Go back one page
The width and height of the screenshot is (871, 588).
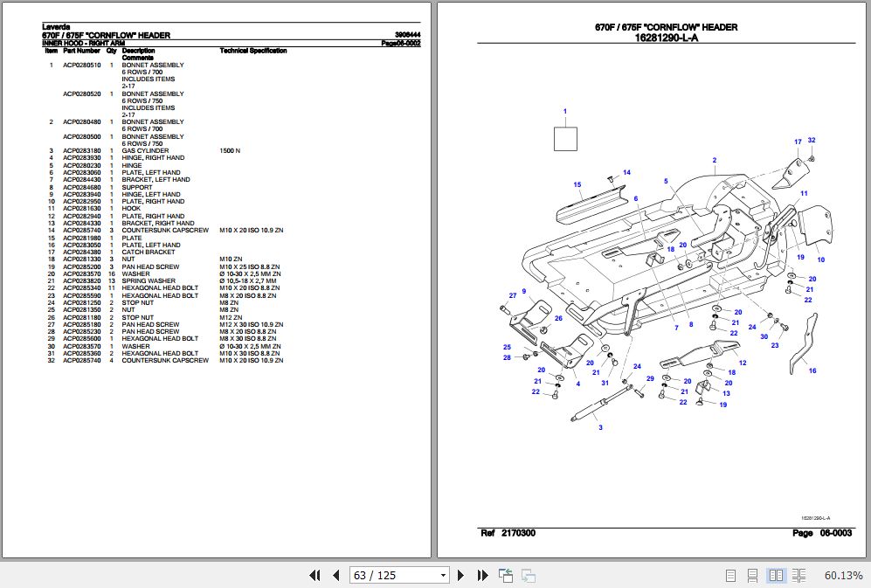coord(335,576)
